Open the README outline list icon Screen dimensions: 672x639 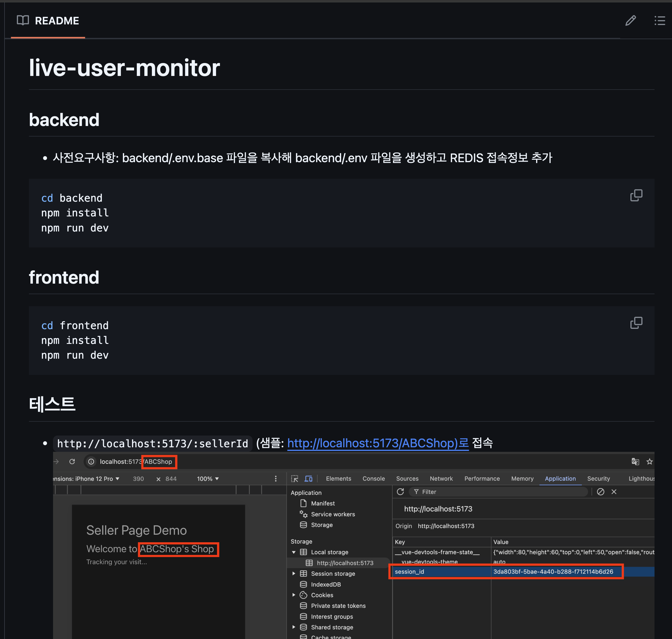click(x=659, y=20)
